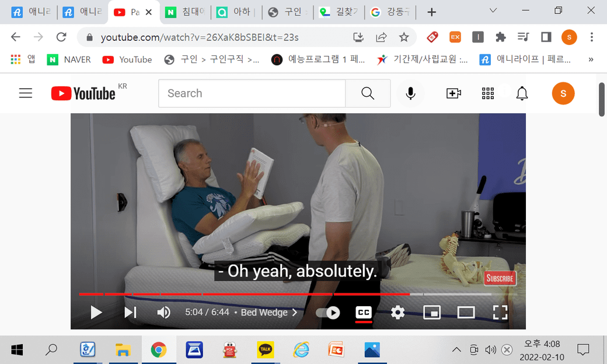The width and height of the screenshot is (607, 364).
Task: Play the paused video
Action: pos(96,313)
